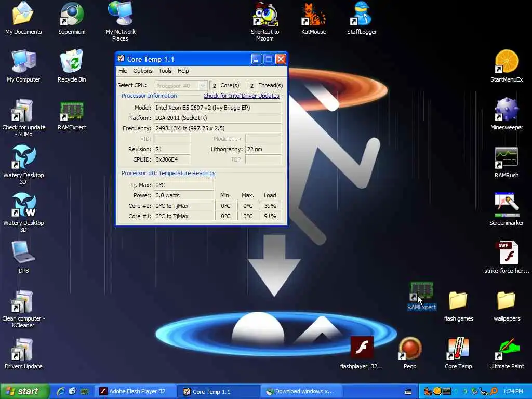The width and height of the screenshot is (532, 399).
Task: Click the Lithography value 22 nm
Action: pos(263,149)
